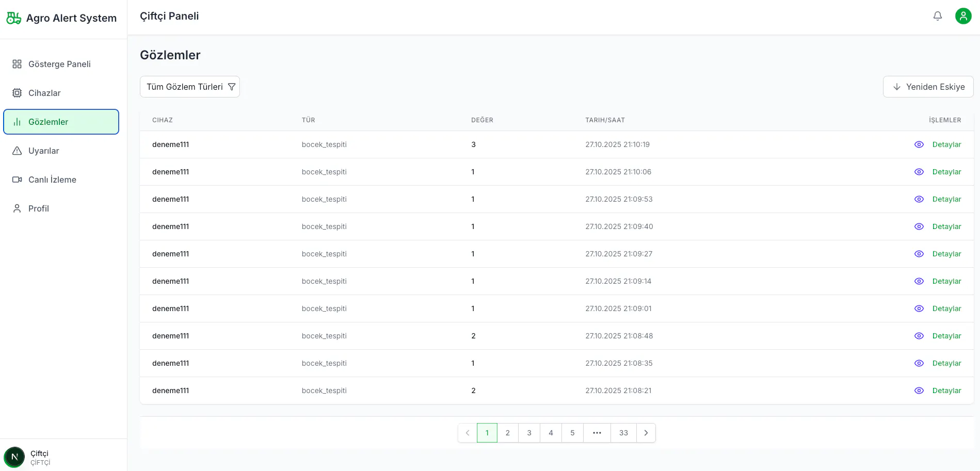
Task: Click the Uyarılar warning triangle icon
Action: click(x=17, y=151)
